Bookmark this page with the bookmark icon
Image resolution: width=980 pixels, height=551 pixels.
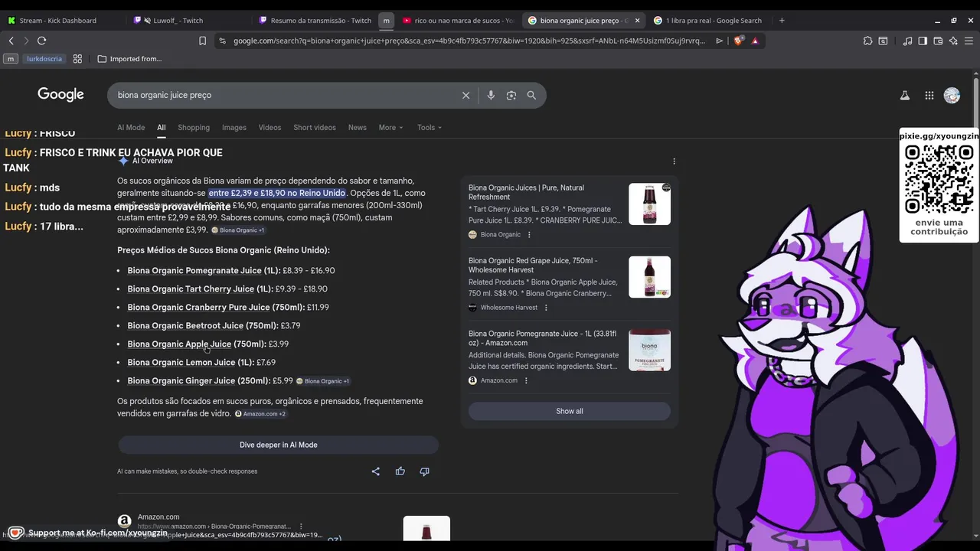click(202, 41)
